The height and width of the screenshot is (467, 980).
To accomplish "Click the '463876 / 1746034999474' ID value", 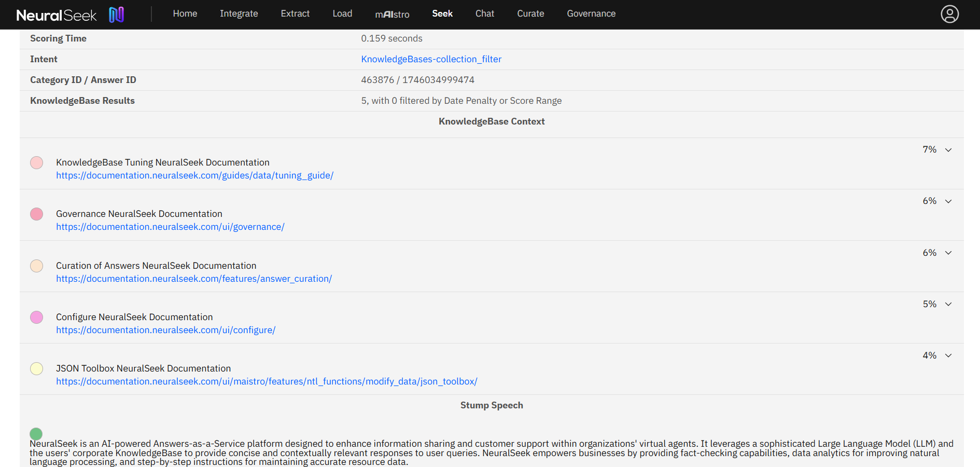I will pos(417,80).
